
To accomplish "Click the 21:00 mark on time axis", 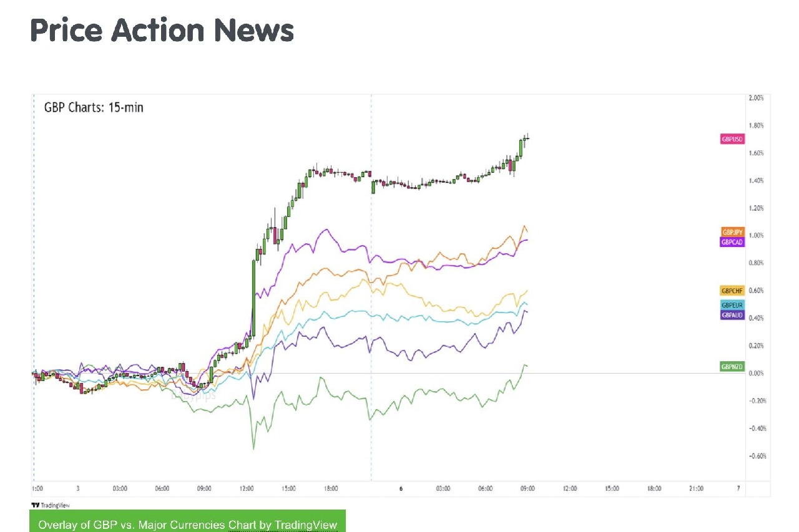I will coord(696,488).
